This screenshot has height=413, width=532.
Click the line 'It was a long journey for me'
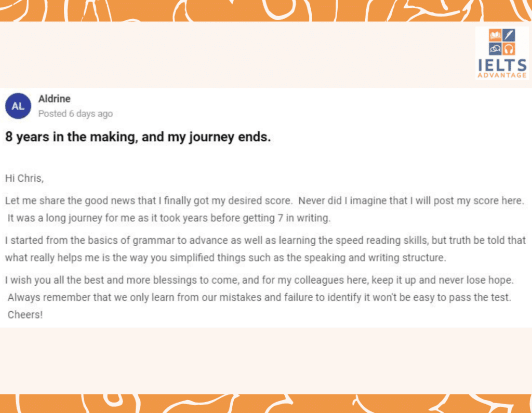[169, 218]
